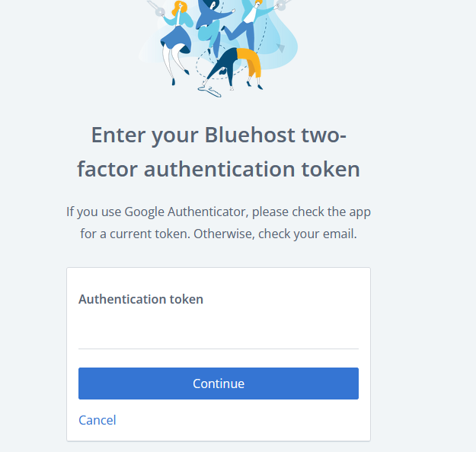Click the 'Enter your Bluehost two-factor' heading
Image resolution: width=476 pixels, height=452 pixels.
point(219,135)
